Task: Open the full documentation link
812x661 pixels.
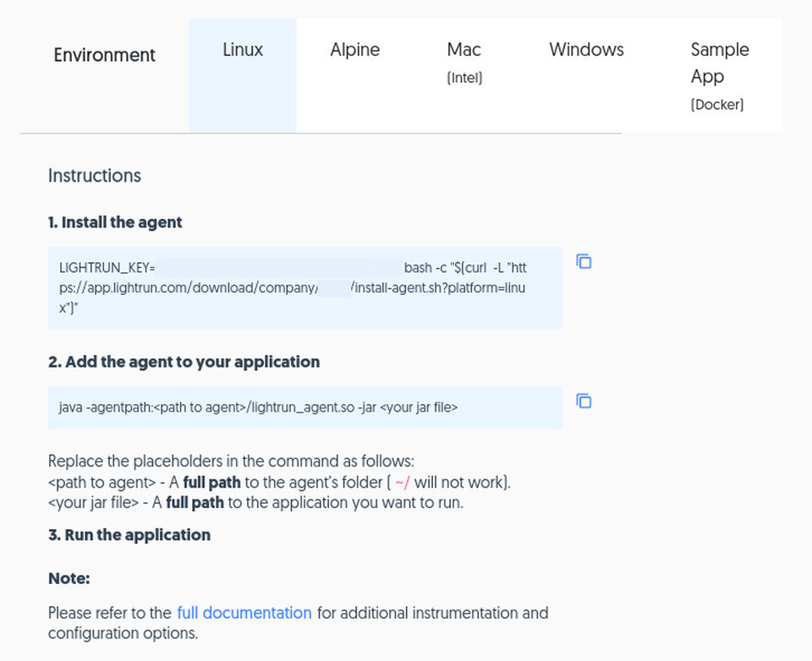Action: (244, 613)
